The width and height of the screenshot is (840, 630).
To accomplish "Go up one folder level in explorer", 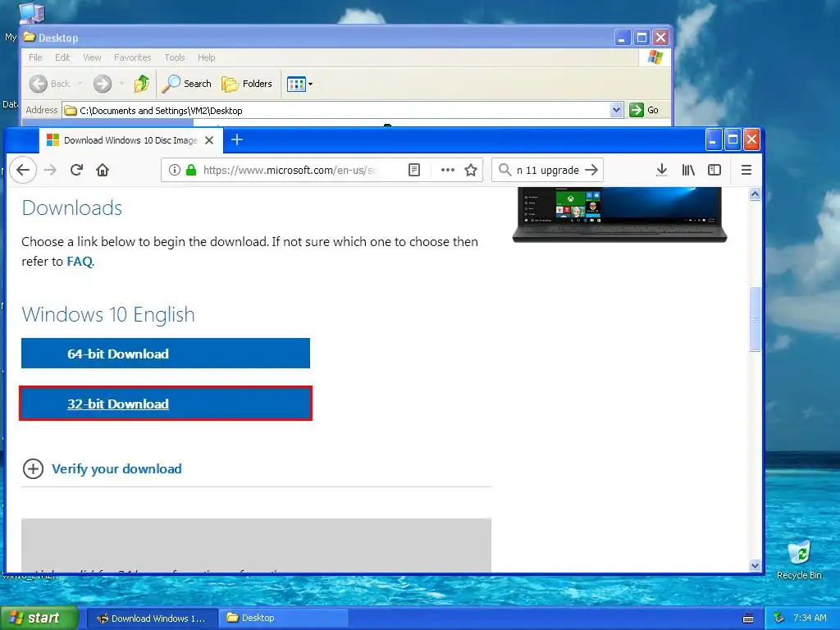I will 142,84.
